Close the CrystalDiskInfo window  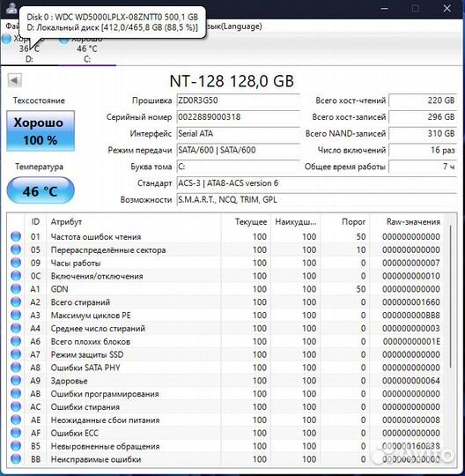(x=447, y=9)
